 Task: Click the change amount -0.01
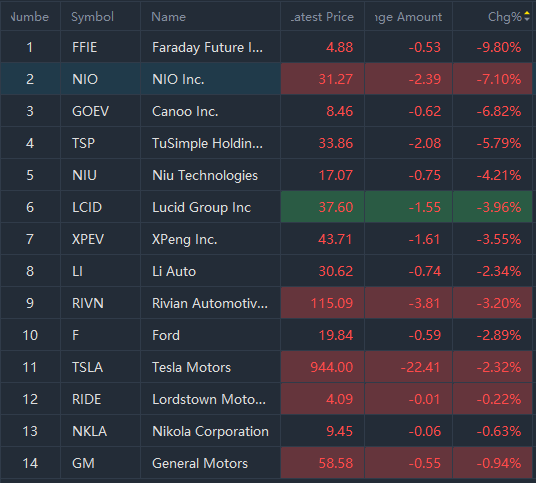(x=425, y=399)
